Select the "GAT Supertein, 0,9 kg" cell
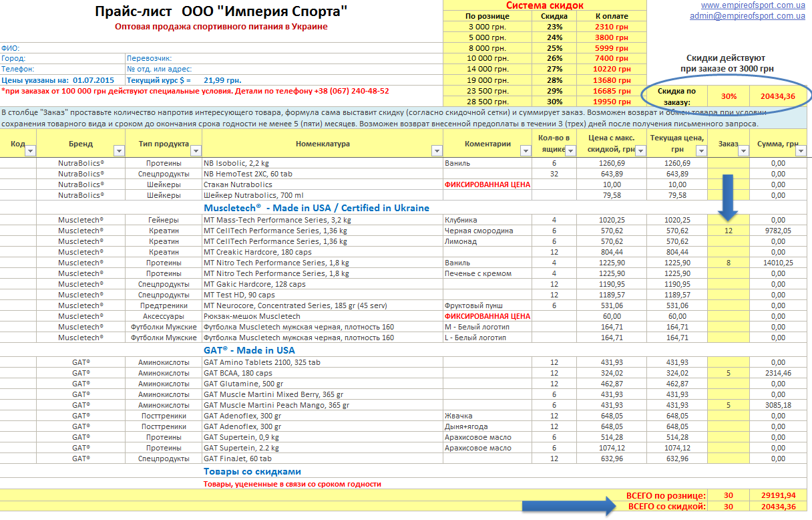Viewport: 812px width, 520px height. (x=322, y=437)
